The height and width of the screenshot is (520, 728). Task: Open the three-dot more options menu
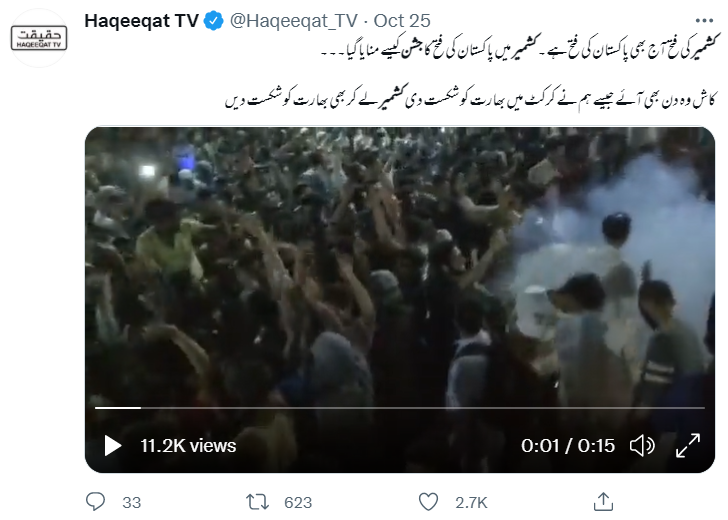click(704, 21)
